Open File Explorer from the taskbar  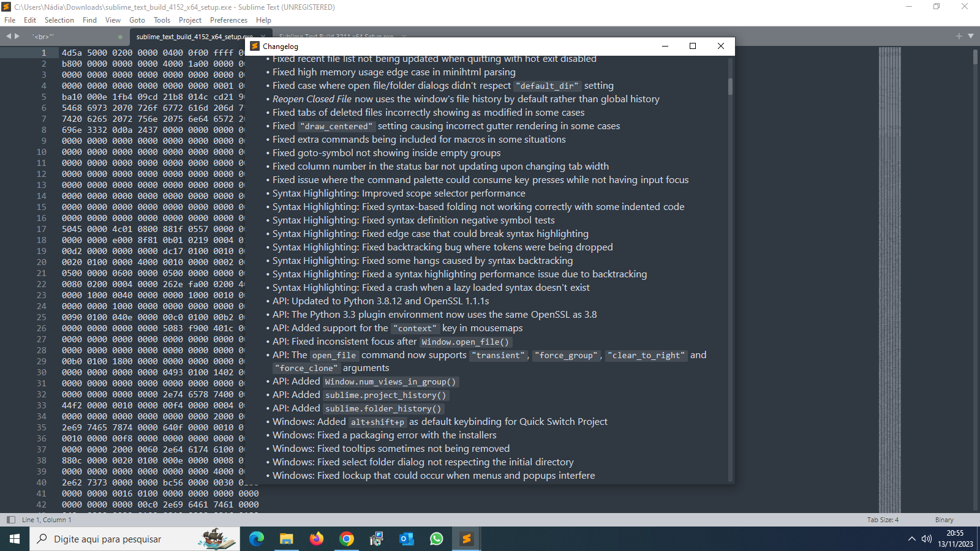tap(286, 539)
